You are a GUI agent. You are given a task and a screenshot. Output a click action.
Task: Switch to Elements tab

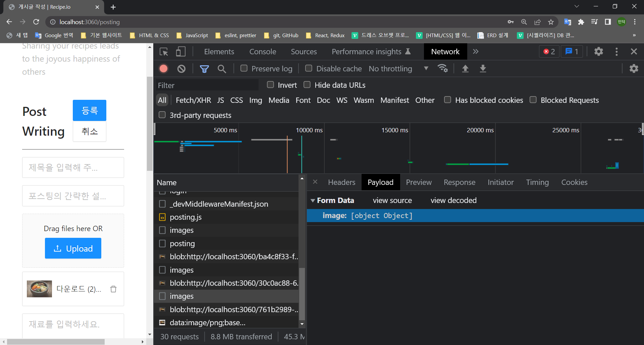219,52
